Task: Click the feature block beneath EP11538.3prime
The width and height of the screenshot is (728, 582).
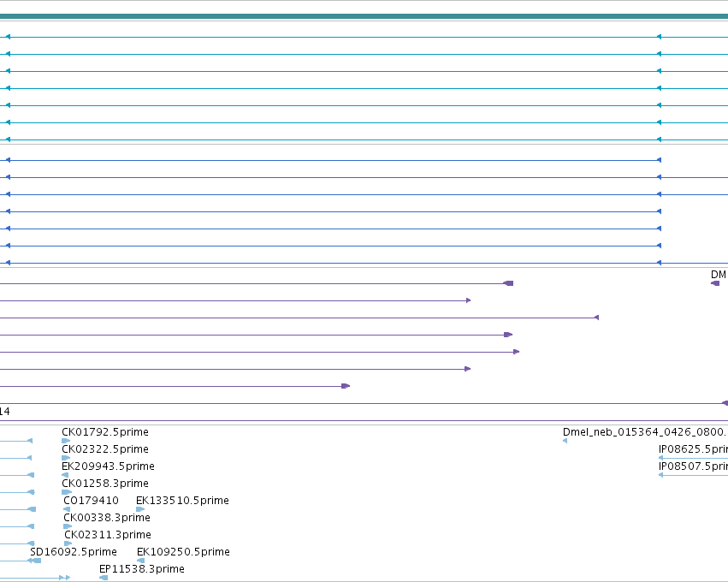Action: [104, 578]
